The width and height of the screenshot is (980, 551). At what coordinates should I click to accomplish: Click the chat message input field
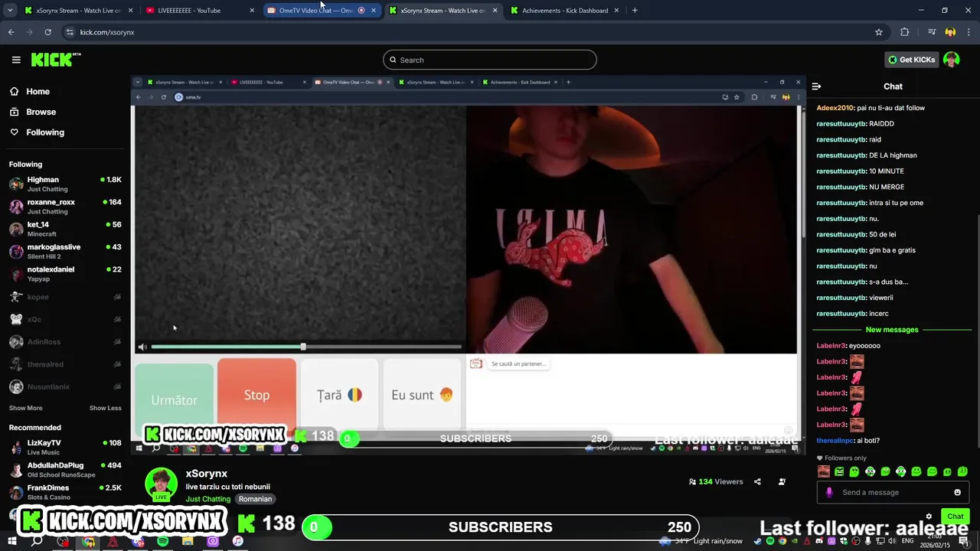coord(892,492)
